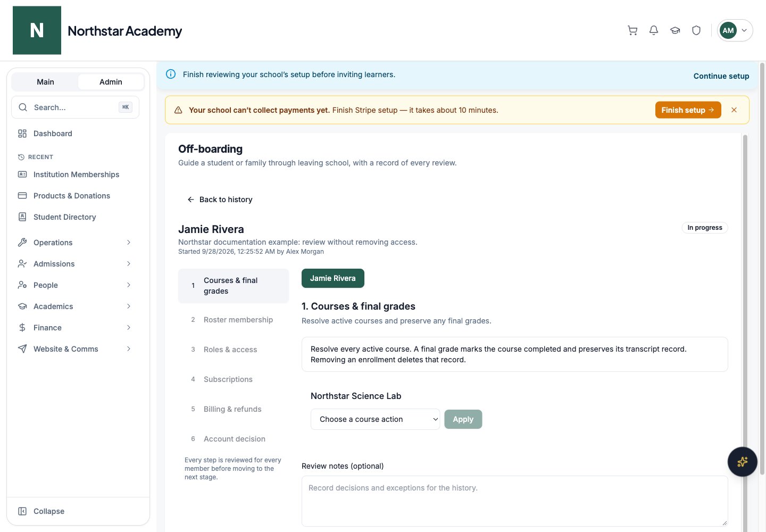Select step 4 Subscriptions
Viewport: 766px width, 532px height.
click(x=234, y=379)
